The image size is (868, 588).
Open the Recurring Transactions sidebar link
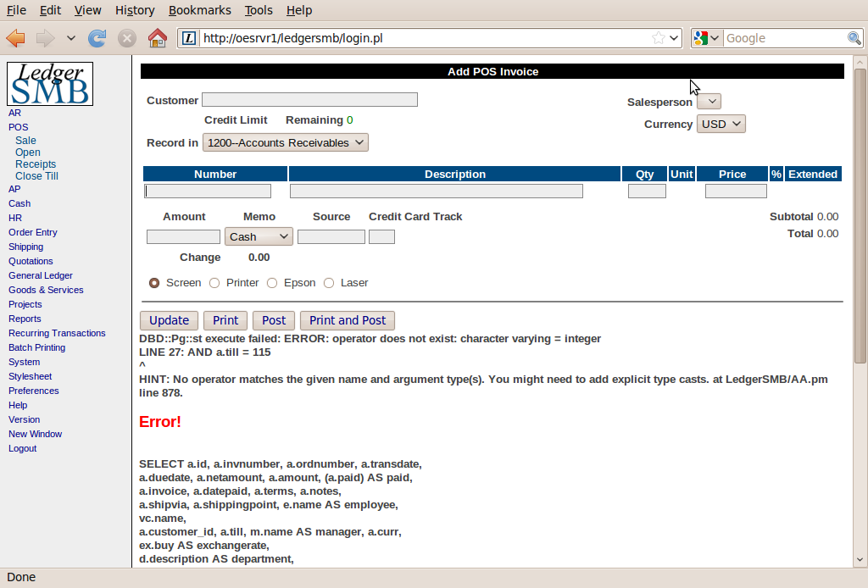(x=57, y=333)
